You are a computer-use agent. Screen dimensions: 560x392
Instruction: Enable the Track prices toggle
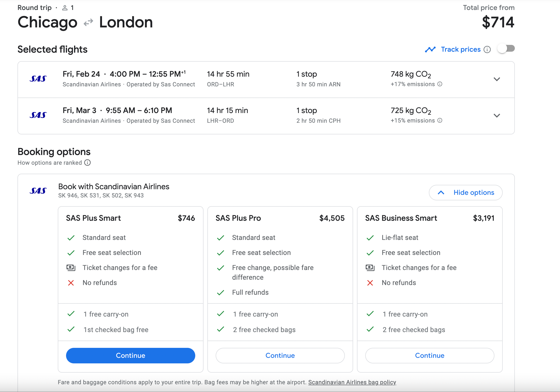506,49
